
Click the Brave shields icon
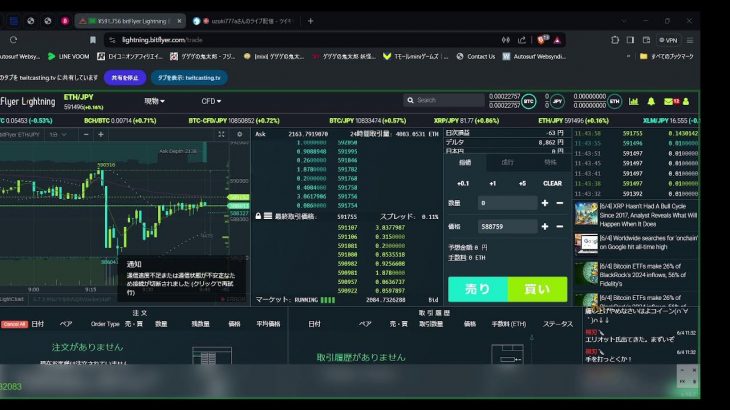pyautogui.click(x=542, y=40)
